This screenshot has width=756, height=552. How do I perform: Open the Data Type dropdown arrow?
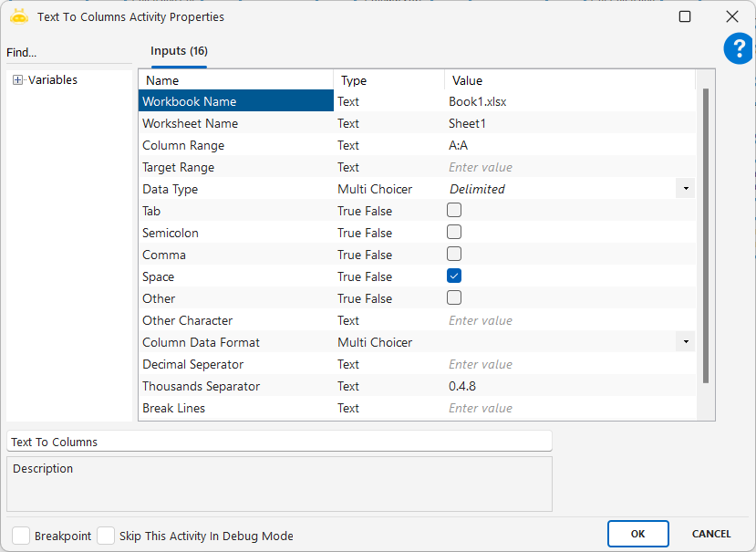point(685,189)
